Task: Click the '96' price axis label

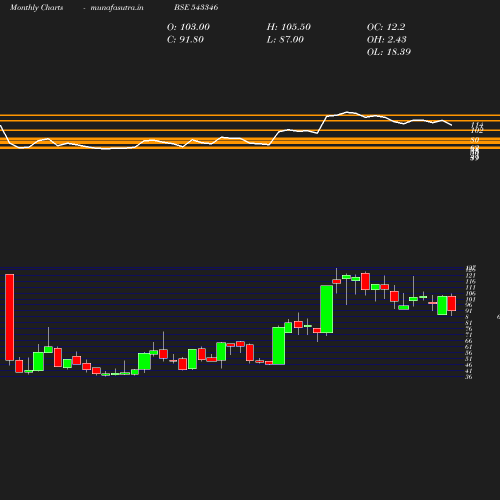Action: pyautogui.click(x=469, y=305)
